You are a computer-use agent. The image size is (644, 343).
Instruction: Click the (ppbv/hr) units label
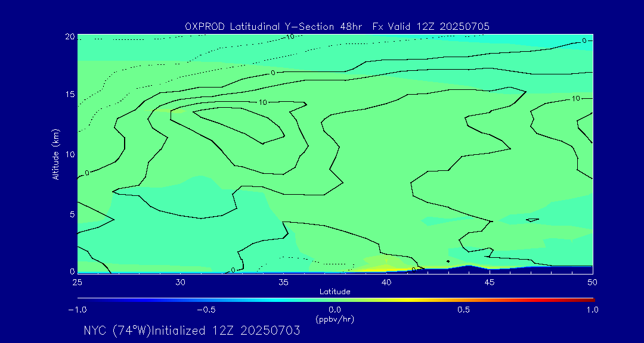point(335,319)
